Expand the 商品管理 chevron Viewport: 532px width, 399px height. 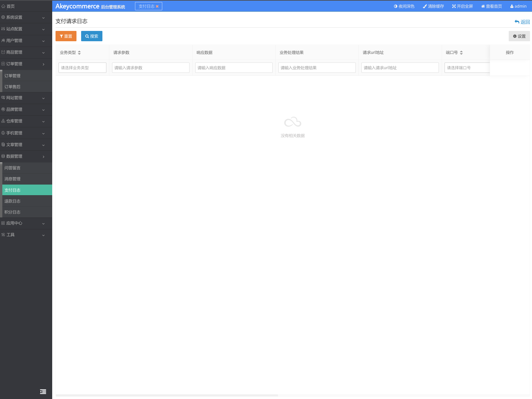click(43, 53)
